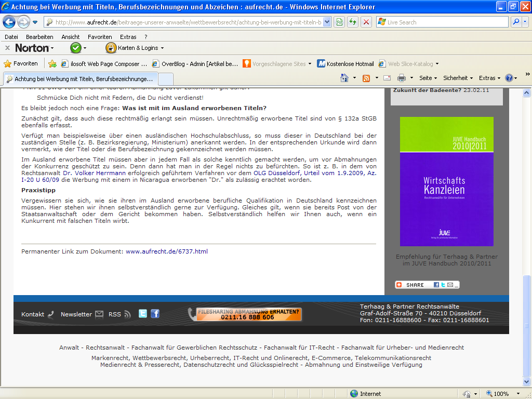Click the RSS feeds toolbar icon
532x399 pixels.
point(366,78)
